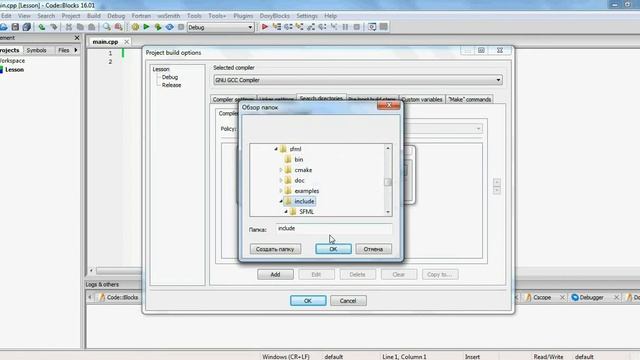Click the Next instruction debug icon
The width and height of the screenshot is (640, 360).
coord(322,27)
